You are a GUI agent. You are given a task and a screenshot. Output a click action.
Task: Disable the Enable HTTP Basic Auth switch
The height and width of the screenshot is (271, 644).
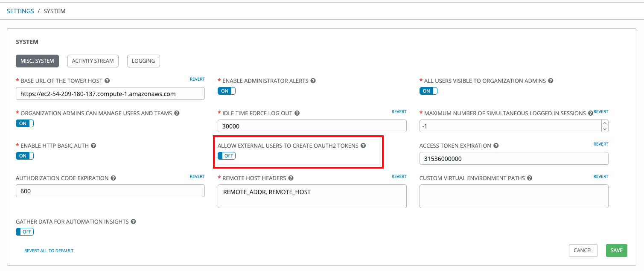click(25, 156)
